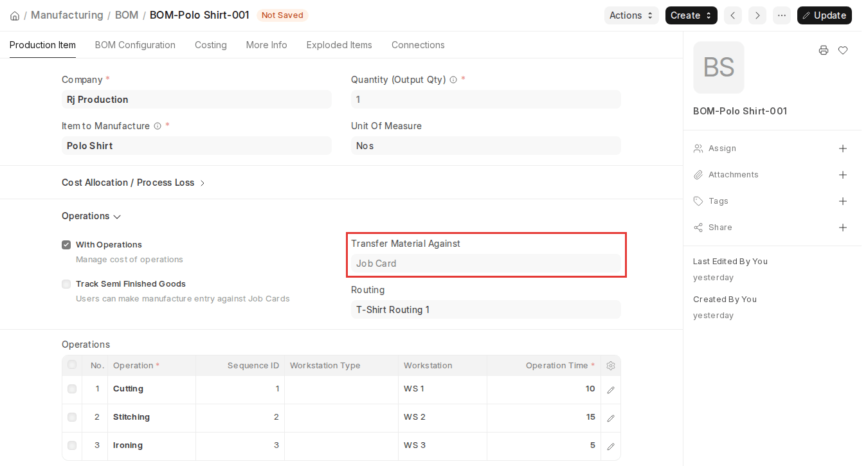The image size is (868, 466).
Task: Expand Cost Allocation / Process Loss section
Action: [134, 183]
